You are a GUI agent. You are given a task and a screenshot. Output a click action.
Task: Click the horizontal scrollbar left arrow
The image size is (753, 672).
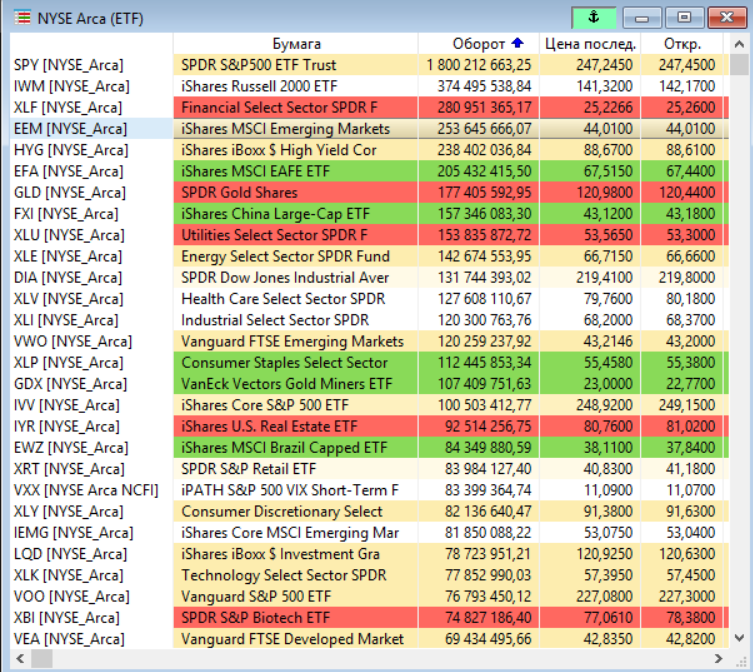pyautogui.click(x=20, y=657)
